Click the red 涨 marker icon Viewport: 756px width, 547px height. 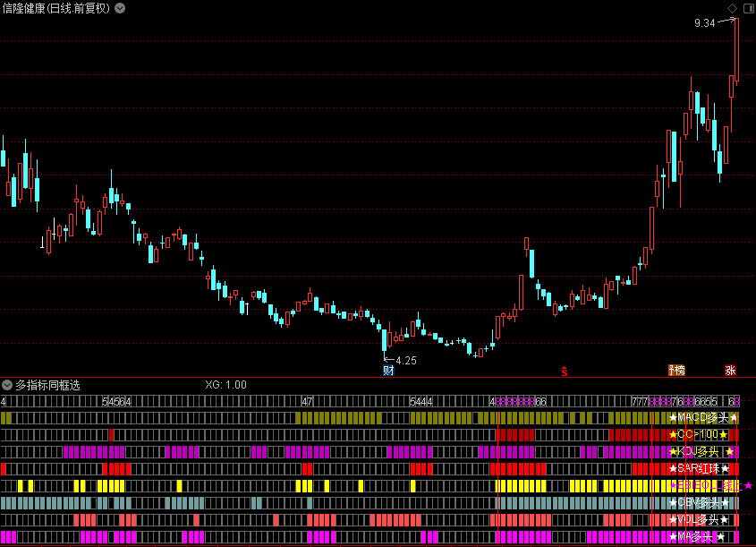pyautogui.click(x=730, y=371)
